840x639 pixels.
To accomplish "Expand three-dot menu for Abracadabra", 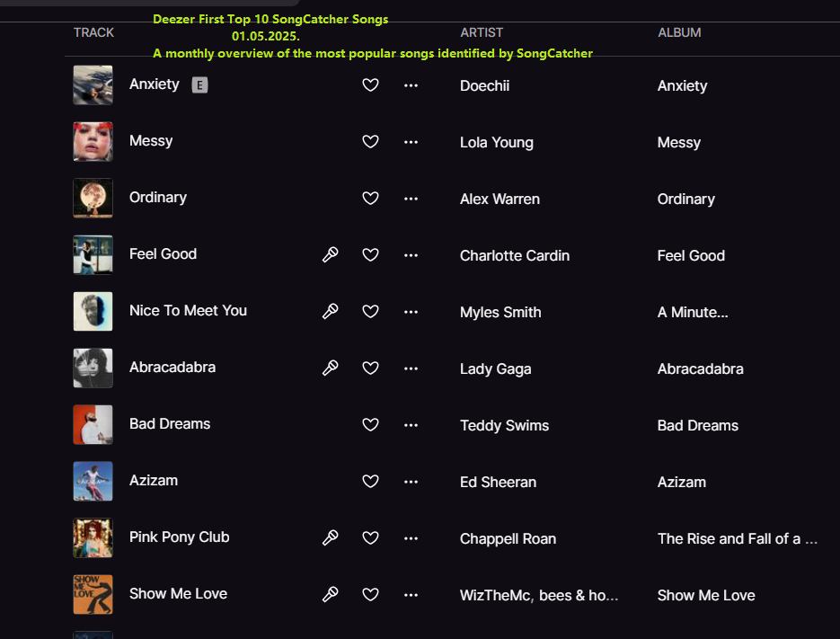I will click(411, 368).
